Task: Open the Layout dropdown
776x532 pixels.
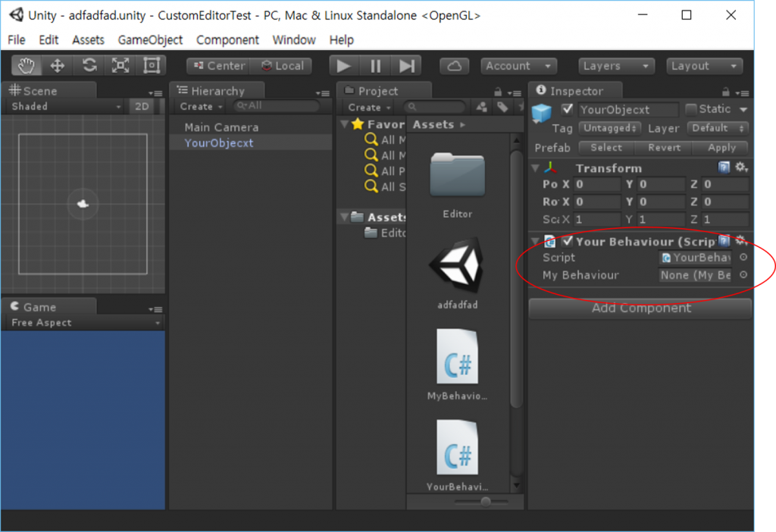Action: 703,66
